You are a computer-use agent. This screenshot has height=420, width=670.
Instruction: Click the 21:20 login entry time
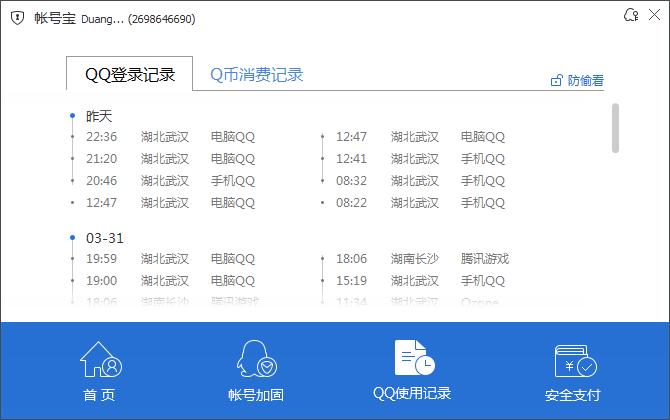point(101,159)
